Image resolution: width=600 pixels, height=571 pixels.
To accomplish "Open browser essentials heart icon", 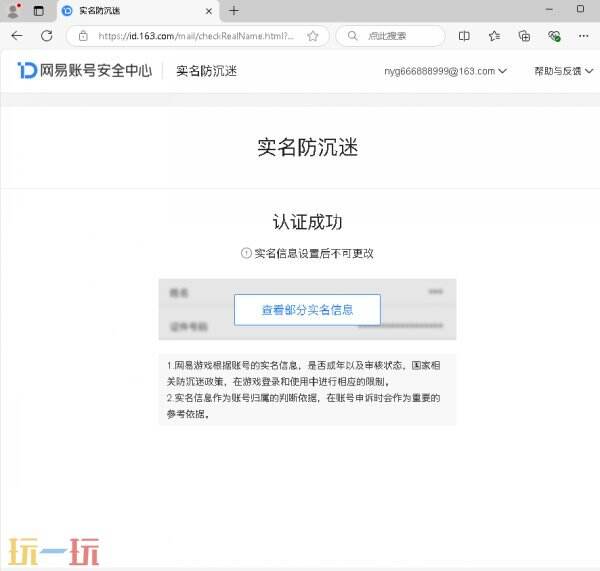I will tap(554, 36).
